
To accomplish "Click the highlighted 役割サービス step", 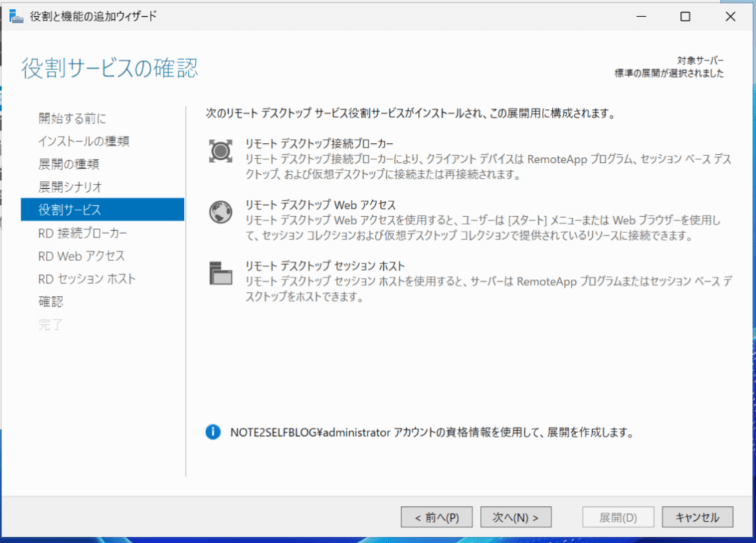I will (70, 210).
